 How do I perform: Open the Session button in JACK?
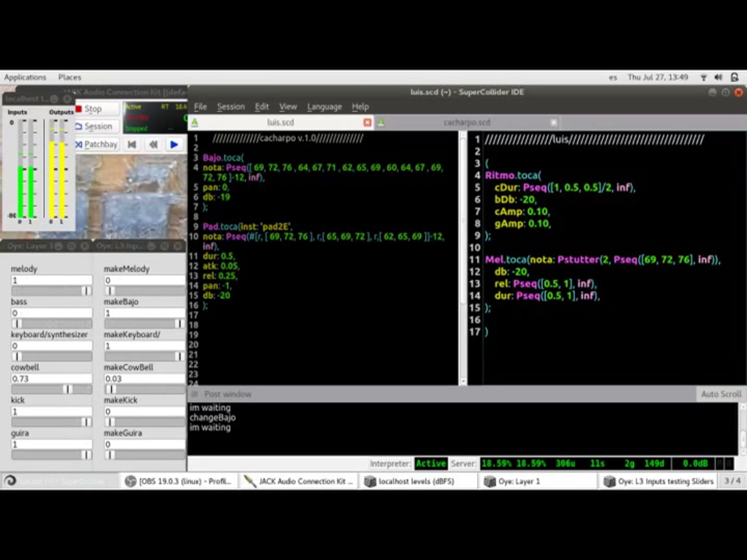point(97,126)
